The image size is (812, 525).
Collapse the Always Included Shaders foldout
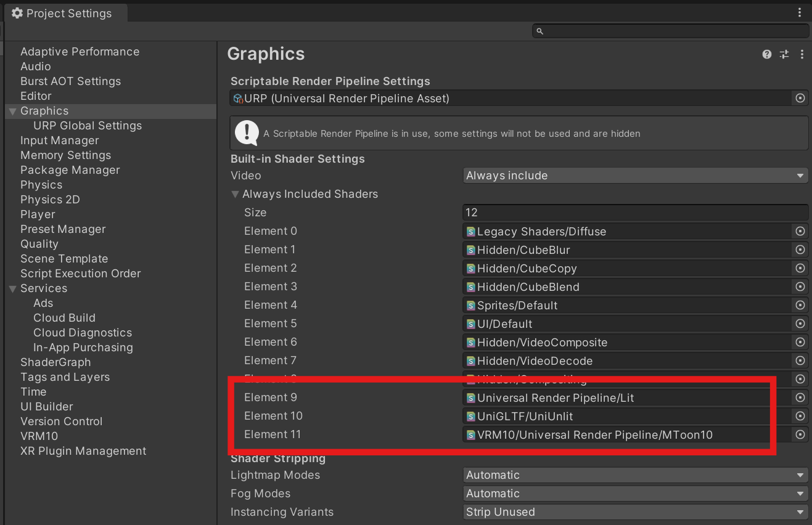pyautogui.click(x=235, y=194)
